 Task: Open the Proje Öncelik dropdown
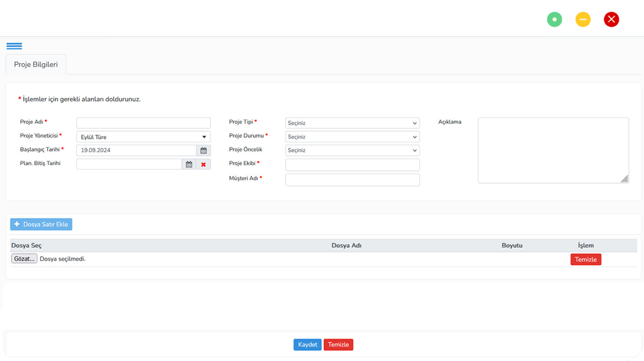353,151
